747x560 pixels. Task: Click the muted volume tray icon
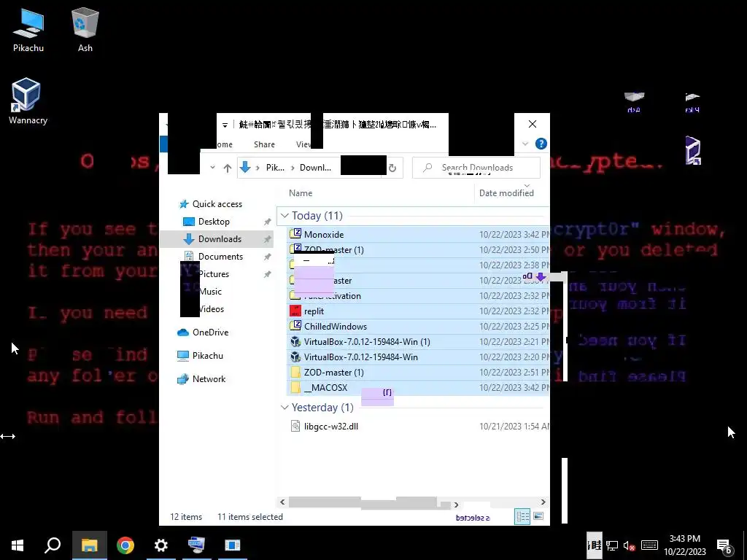pos(630,545)
